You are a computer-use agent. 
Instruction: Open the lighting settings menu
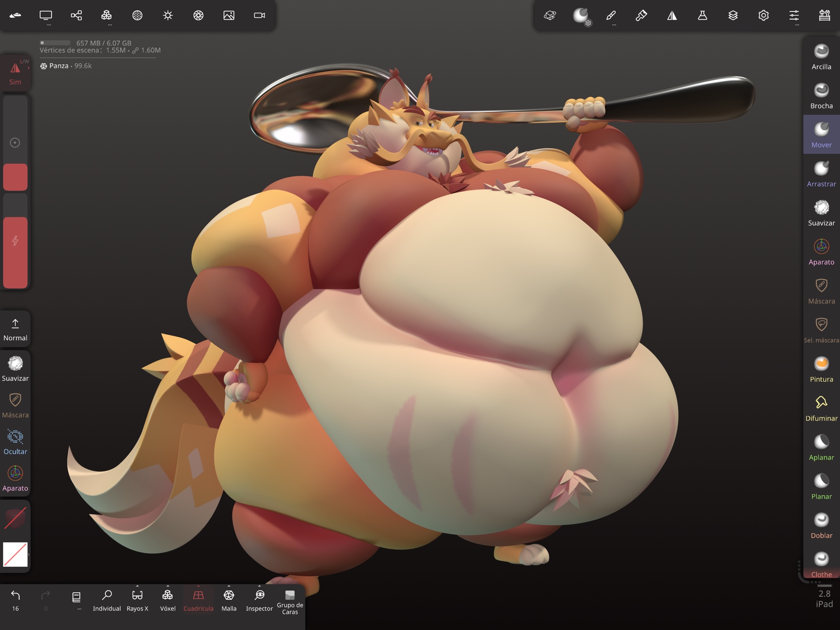point(168,16)
